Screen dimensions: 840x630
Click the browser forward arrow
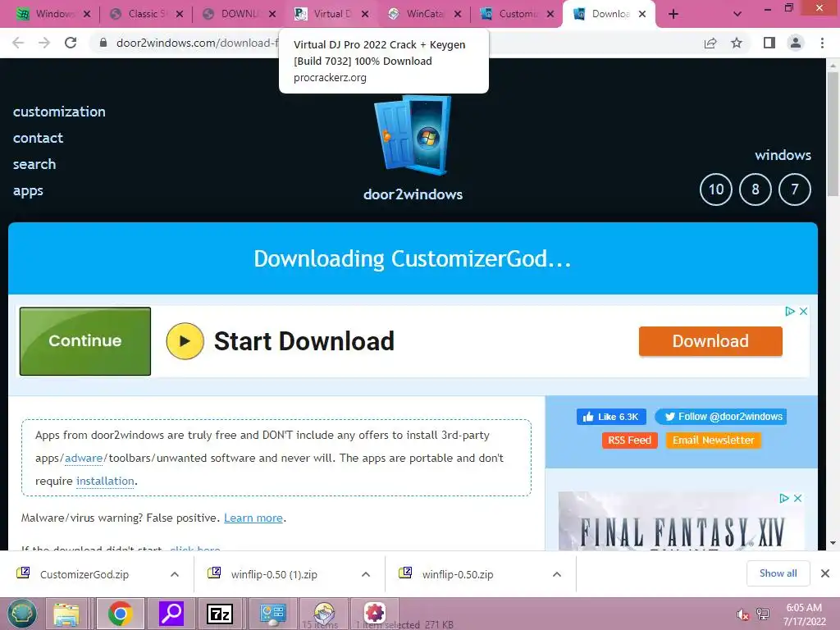(44, 43)
